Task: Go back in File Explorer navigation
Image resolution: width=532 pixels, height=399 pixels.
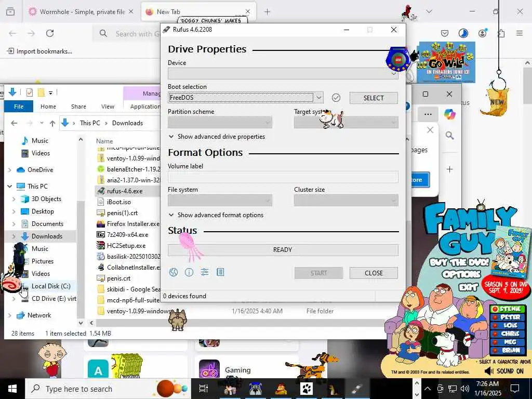Action: [x=14, y=123]
